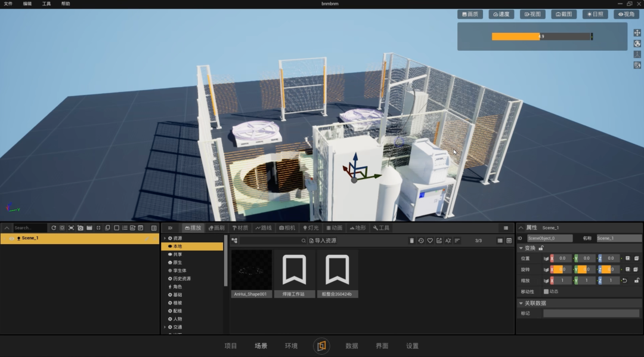Click the 标记 tag input field

[591, 313]
